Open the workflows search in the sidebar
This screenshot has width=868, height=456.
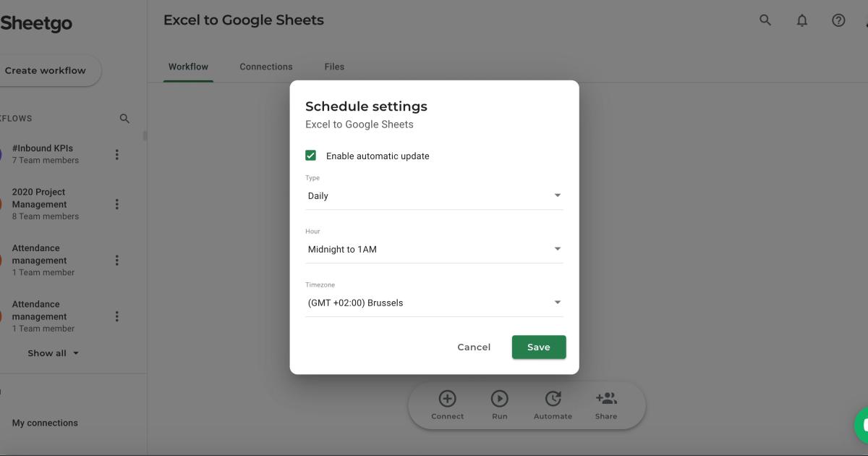(x=124, y=118)
